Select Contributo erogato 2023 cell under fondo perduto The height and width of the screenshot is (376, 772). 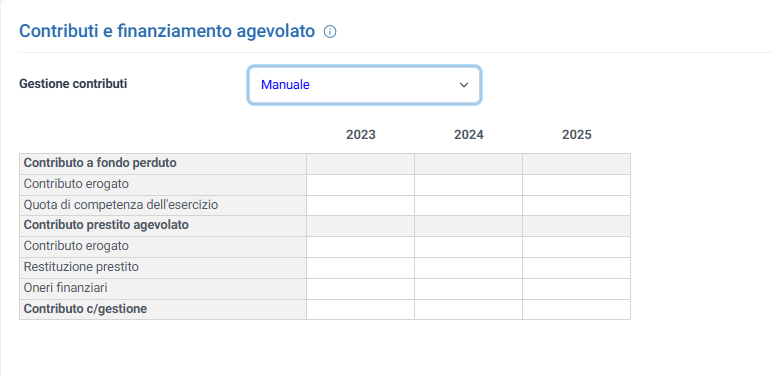click(360, 185)
